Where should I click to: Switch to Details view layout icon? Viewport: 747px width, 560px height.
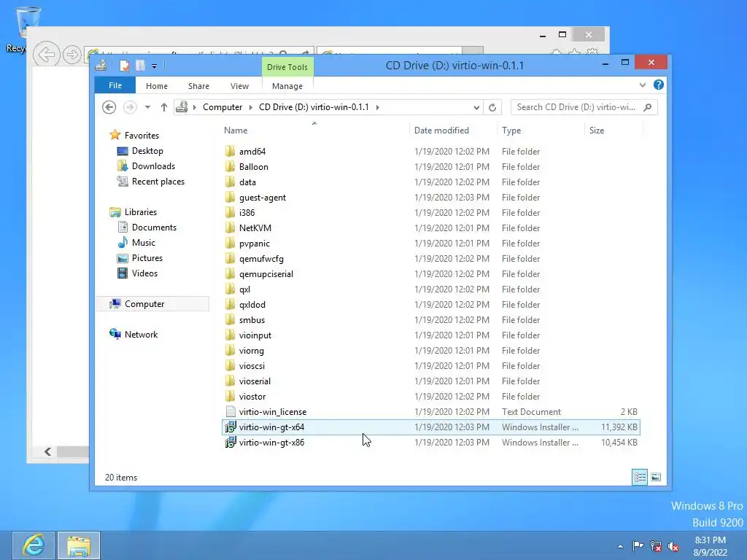[x=640, y=477]
